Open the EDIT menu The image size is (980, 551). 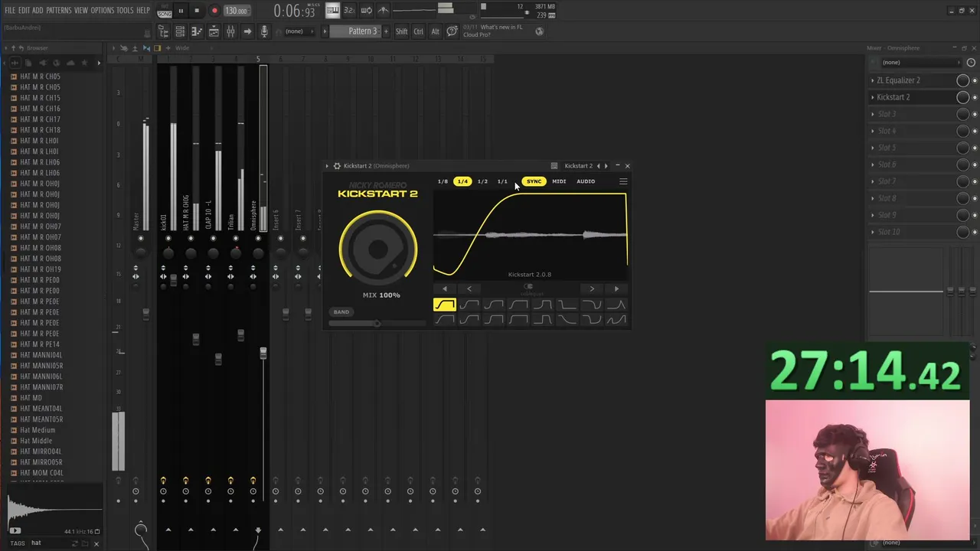(x=24, y=11)
